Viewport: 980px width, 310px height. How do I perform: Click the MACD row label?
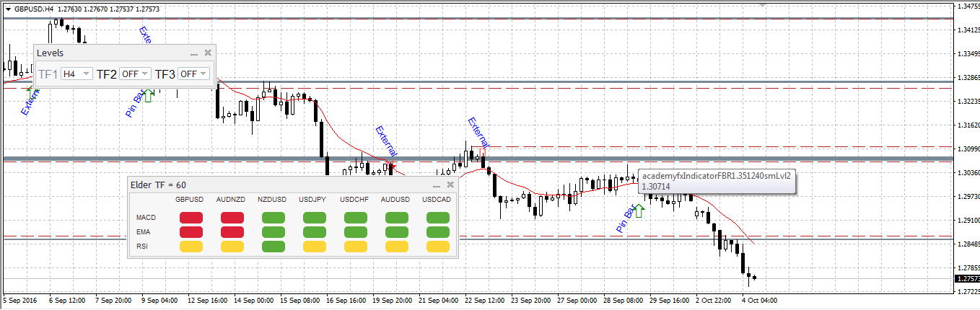click(x=146, y=217)
